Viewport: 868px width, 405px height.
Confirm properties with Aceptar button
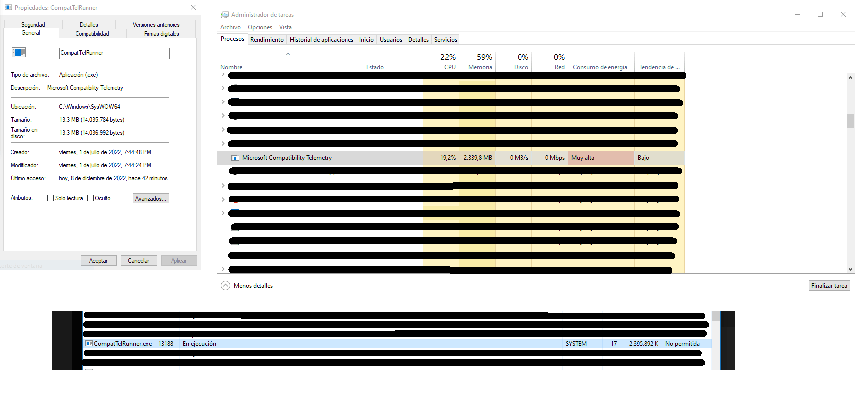(x=98, y=261)
